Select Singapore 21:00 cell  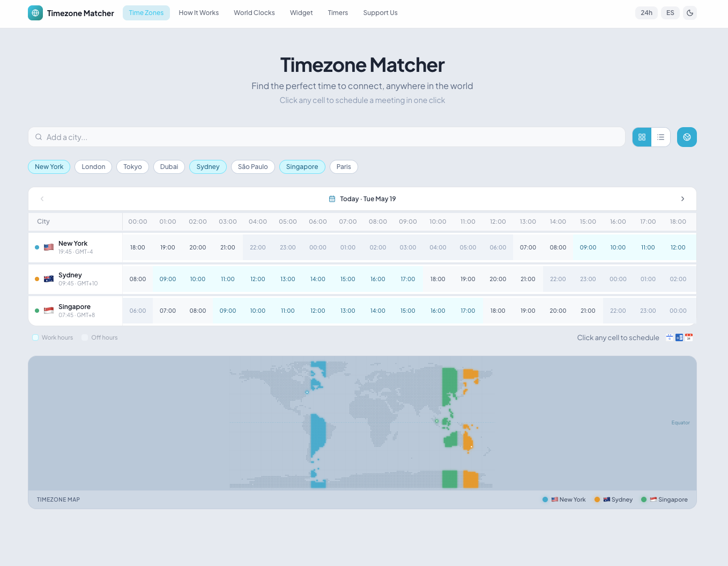(588, 311)
